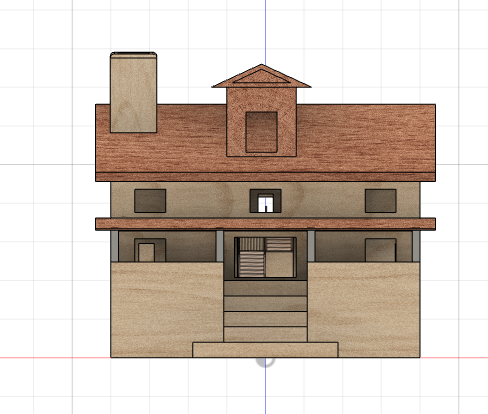Click the small door on the lower-left porch
This screenshot has width=488, height=414.
pos(146,252)
